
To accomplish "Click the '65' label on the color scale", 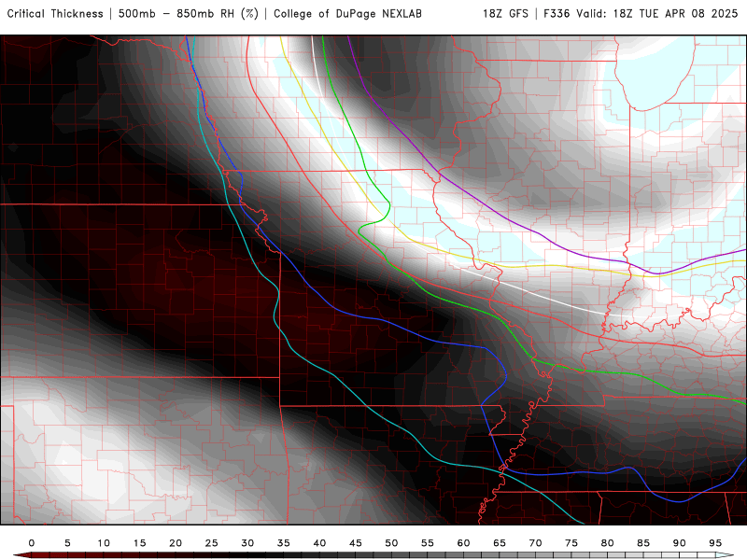I will (500, 543).
